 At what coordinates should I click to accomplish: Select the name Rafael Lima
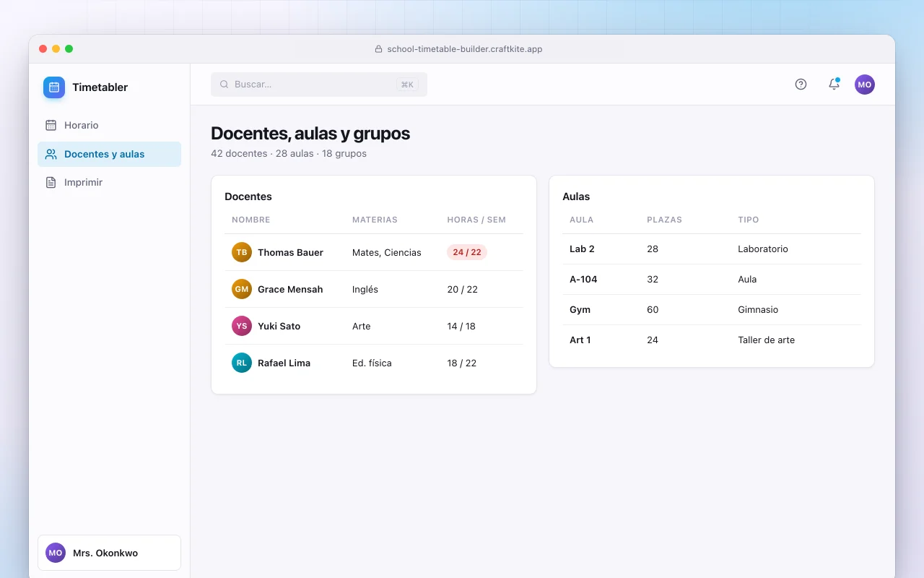(284, 363)
